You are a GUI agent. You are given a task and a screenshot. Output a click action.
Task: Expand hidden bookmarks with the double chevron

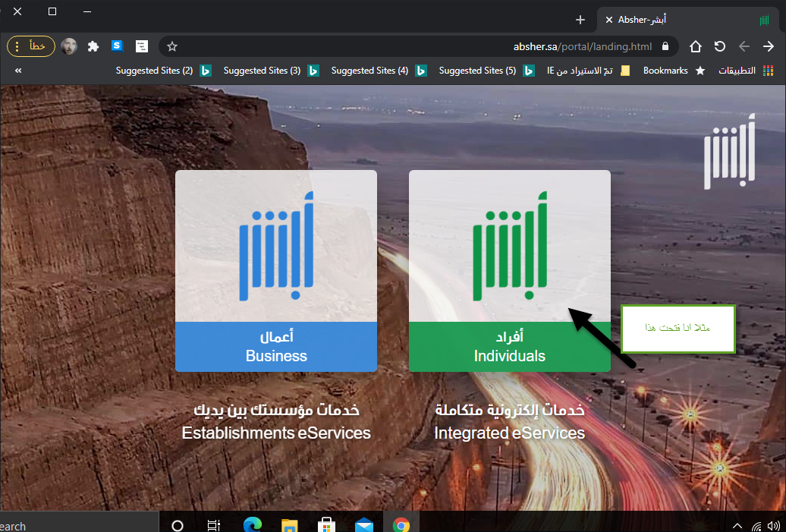point(18,71)
